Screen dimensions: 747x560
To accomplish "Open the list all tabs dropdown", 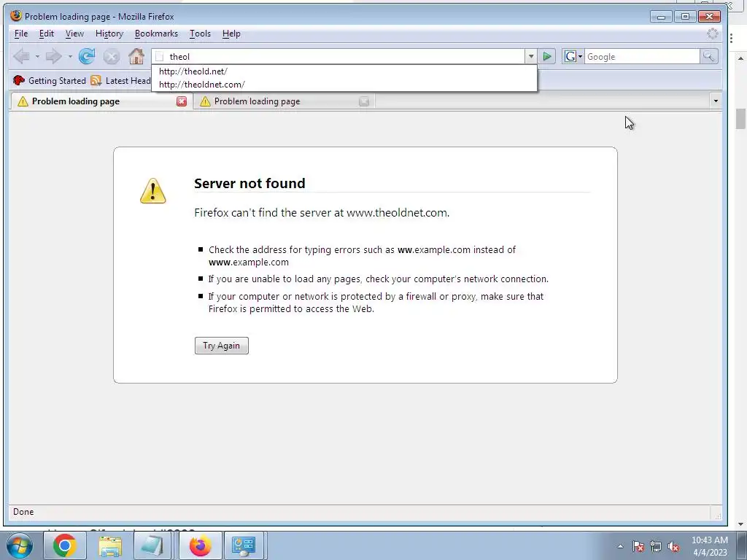I will tap(716, 101).
